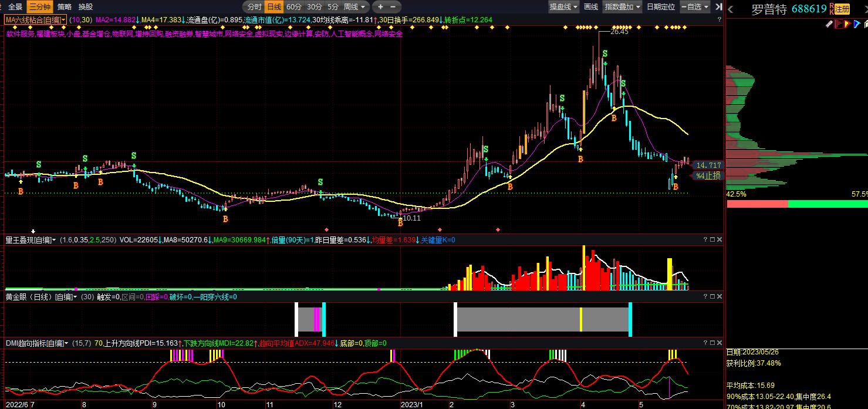Select the 日线 daily period

(x=273, y=7)
